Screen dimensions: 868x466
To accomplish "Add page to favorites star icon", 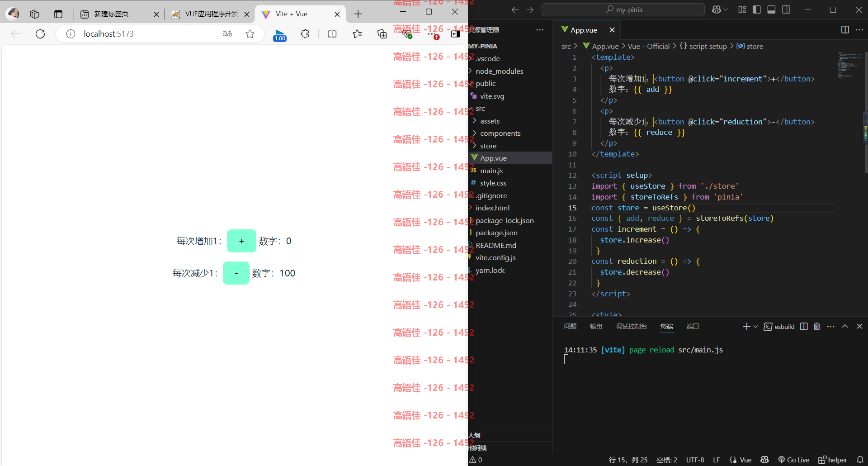I will coord(250,34).
